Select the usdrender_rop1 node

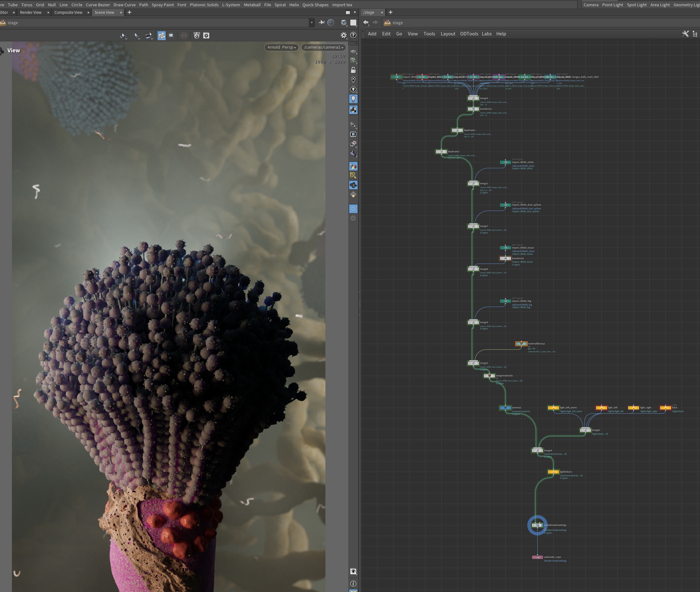click(537, 557)
